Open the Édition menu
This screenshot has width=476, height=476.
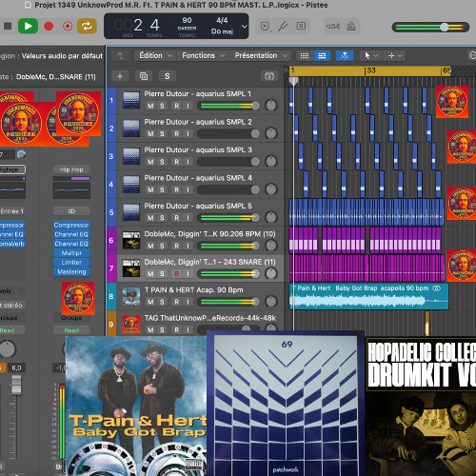[x=155, y=55]
